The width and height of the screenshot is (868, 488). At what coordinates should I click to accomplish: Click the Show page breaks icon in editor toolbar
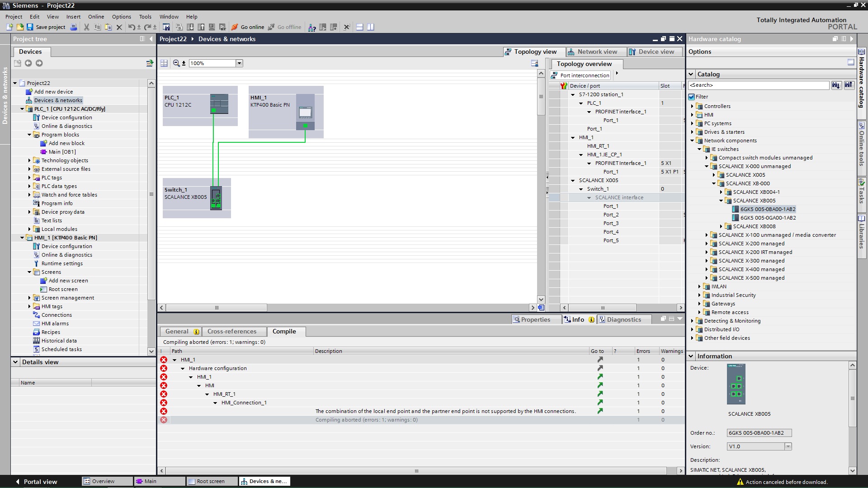point(164,63)
